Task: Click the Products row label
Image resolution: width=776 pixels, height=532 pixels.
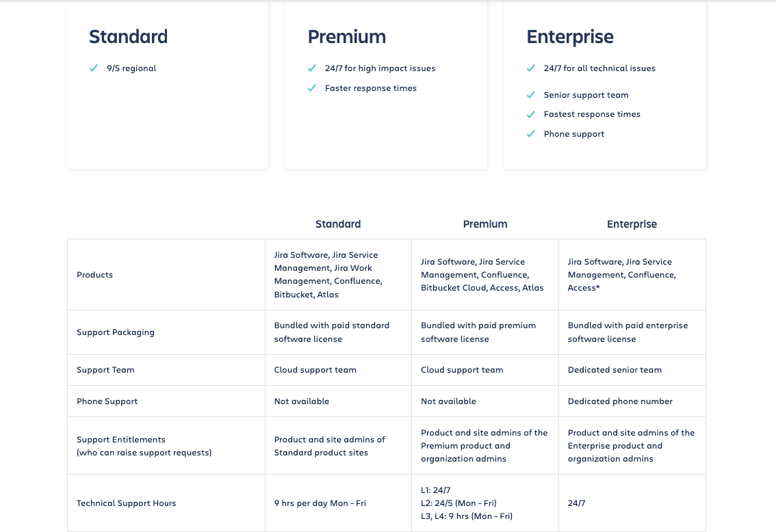Action: pos(94,275)
